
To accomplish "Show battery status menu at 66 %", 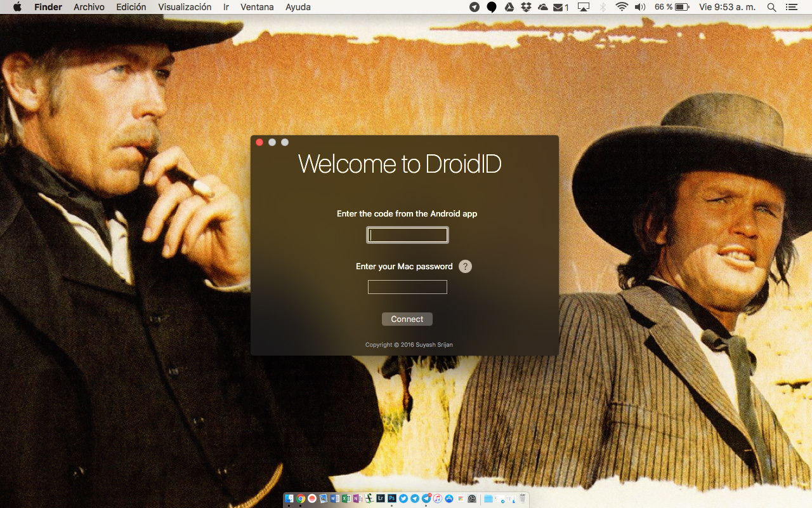I will pyautogui.click(x=682, y=7).
